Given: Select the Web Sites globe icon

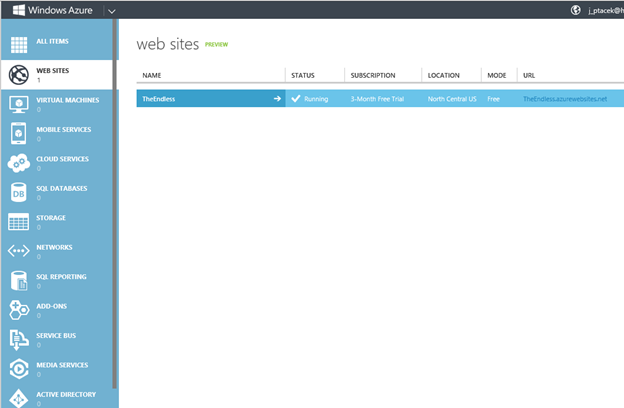Looking at the screenshot, I should tap(19, 74).
